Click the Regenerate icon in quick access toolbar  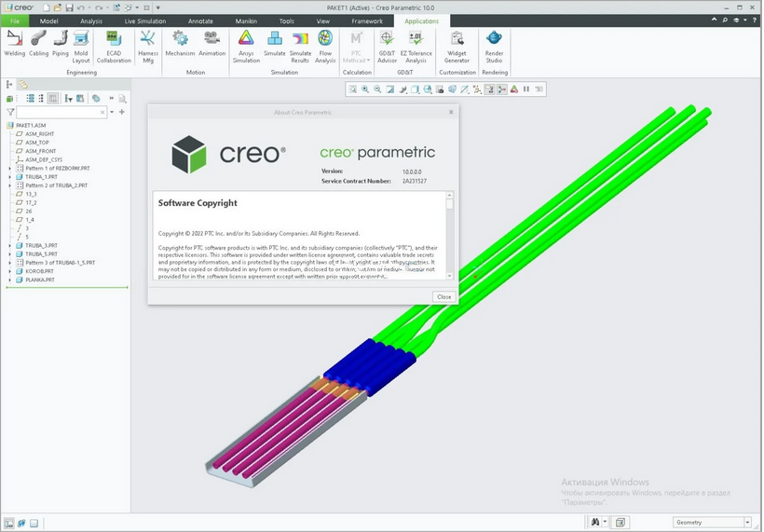click(116, 7)
